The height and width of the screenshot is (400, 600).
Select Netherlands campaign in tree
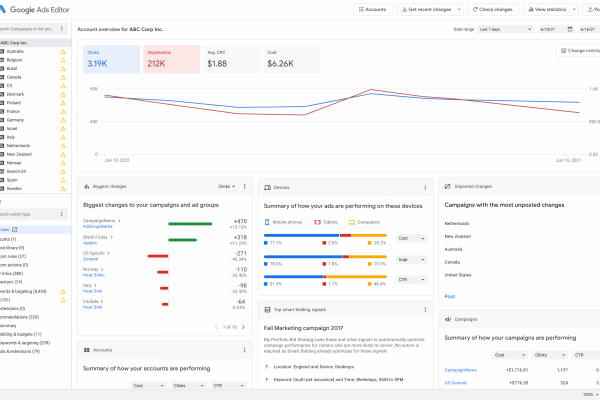tap(18, 145)
